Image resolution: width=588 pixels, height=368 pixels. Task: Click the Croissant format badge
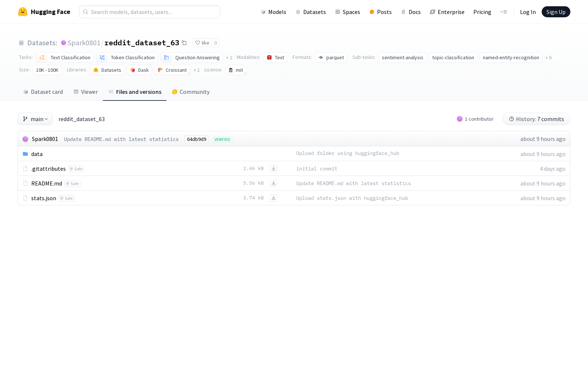(x=172, y=70)
